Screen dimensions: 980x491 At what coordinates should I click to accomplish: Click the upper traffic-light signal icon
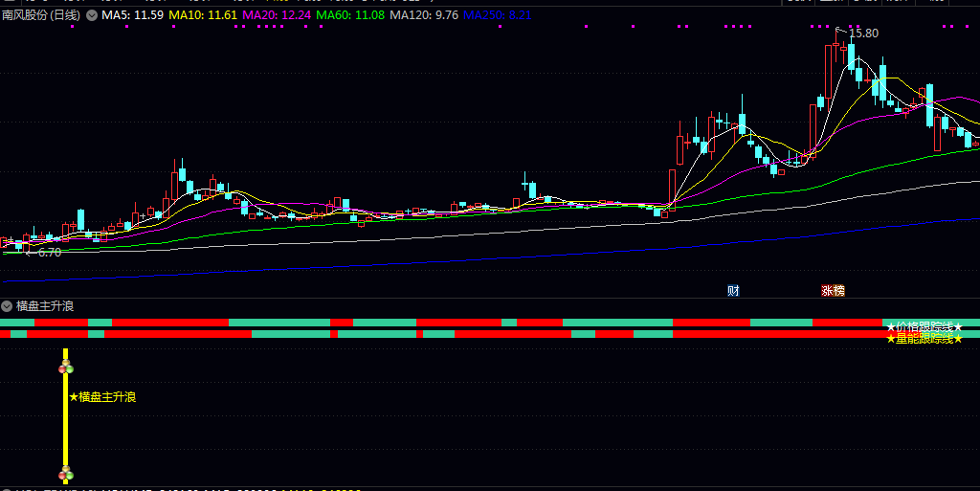(x=66, y=367)
